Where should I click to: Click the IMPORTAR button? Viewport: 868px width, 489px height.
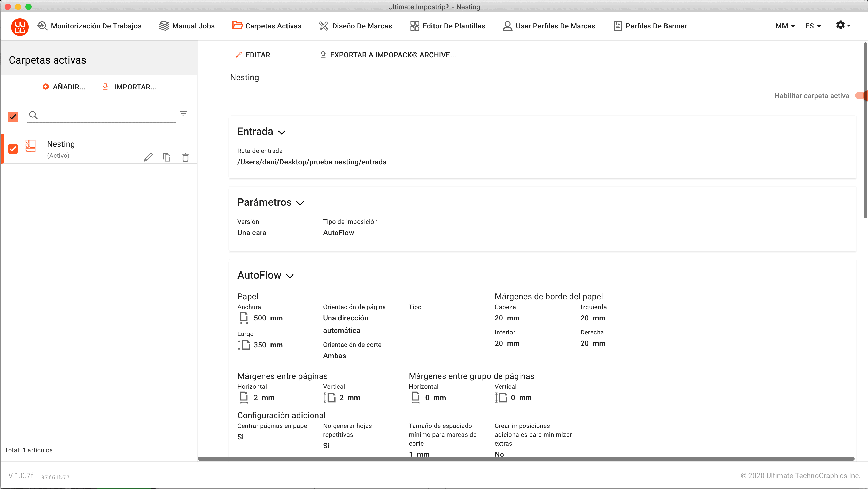click(x=129, y=87)
